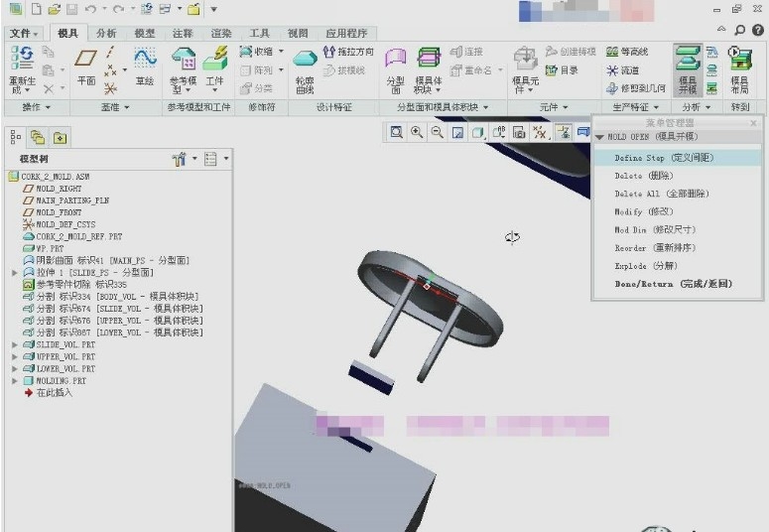Click the Zoom In magnifier icon
Screen dimensions: 769x532
click(x=417, y=132)
